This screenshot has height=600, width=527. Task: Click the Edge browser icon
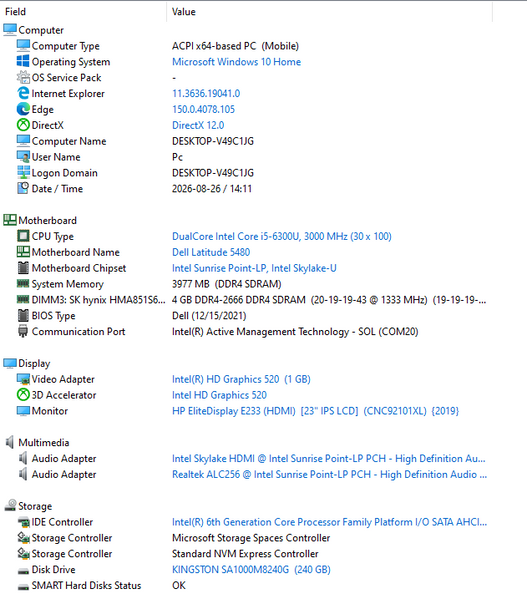click(23, 109)
